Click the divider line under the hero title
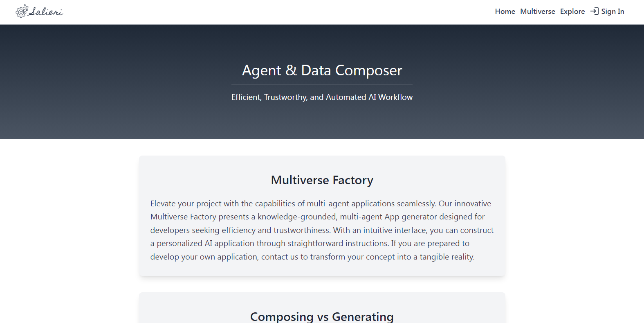Image resolution: width=644 pixels, height=323 pixels. [x=322, y=84]
